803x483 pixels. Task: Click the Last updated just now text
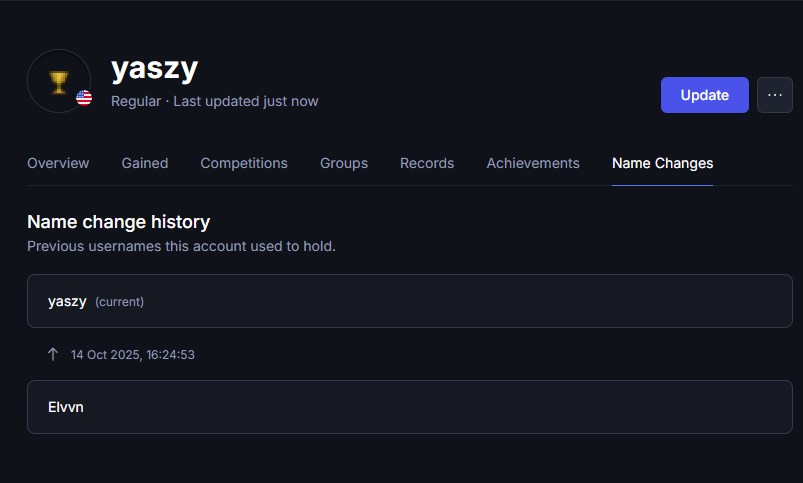tap(246, 101)
